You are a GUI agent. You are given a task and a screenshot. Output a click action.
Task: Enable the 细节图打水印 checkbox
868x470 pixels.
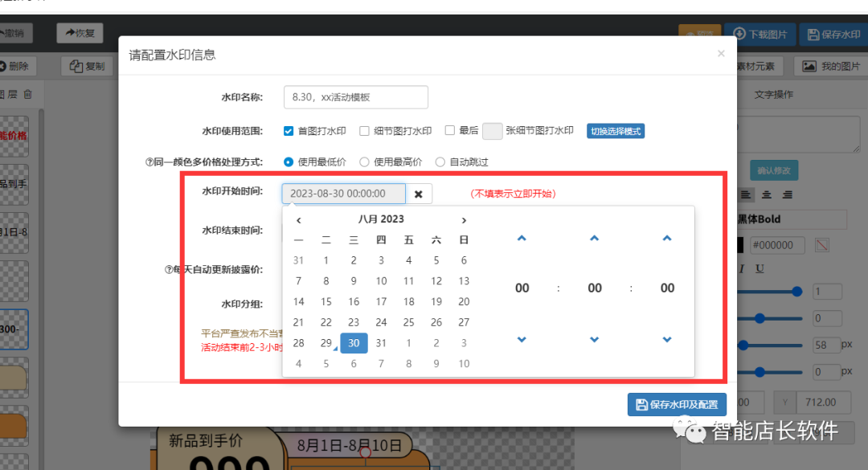[x=364, y=131]
